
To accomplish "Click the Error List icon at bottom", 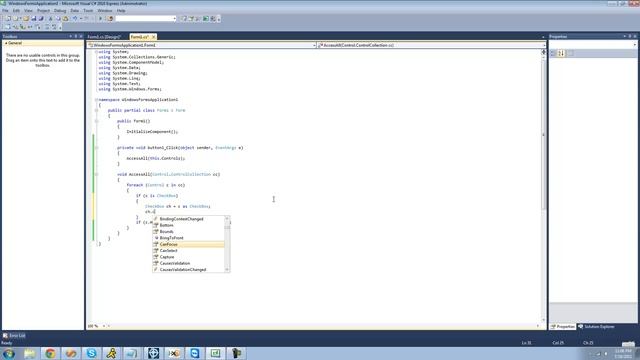I will [x=5, y=336].
